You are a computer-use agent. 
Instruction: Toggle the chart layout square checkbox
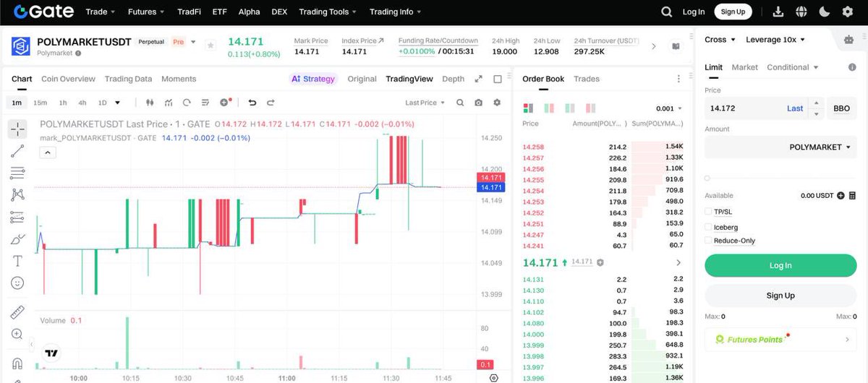coord(498,79)
